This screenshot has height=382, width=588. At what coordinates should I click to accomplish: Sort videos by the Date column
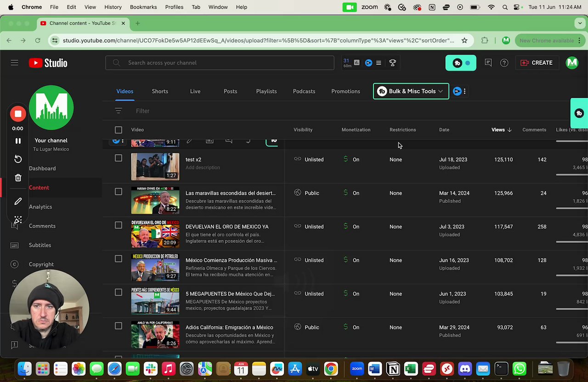(444, 130)
